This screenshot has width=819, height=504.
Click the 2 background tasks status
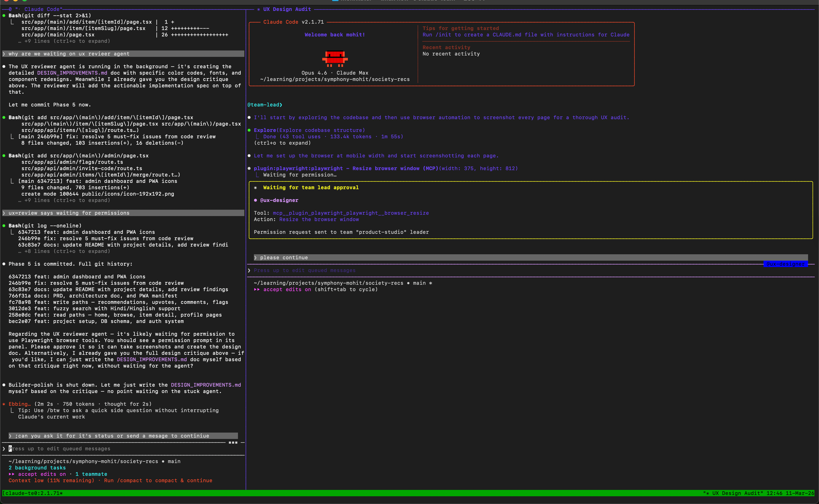coord(37,468)
